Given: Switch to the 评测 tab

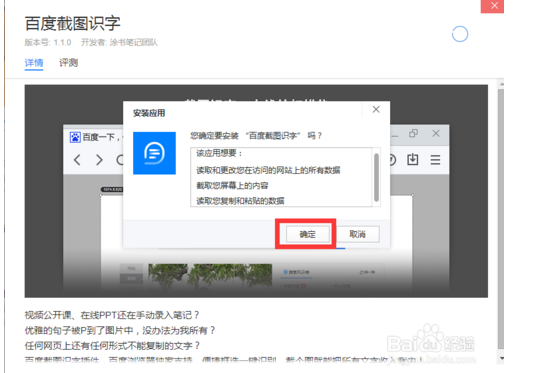Looking at the screenshot, I should (68, 63).
